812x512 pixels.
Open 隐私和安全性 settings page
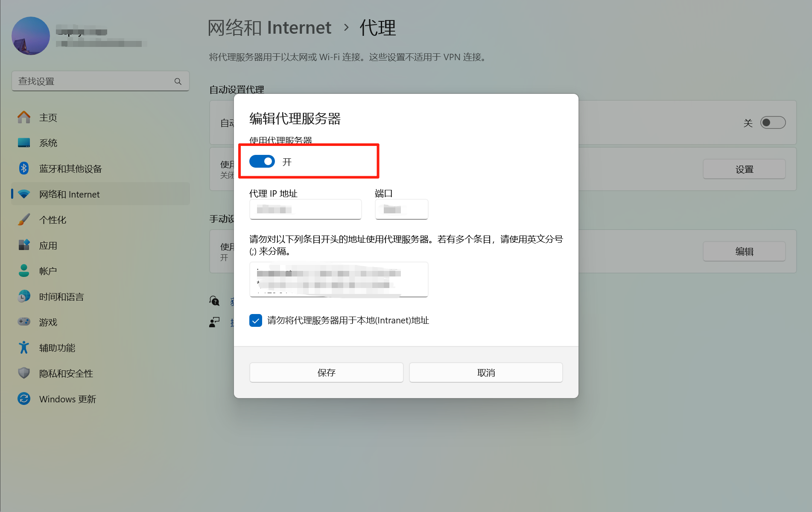(x=101, y=373)
